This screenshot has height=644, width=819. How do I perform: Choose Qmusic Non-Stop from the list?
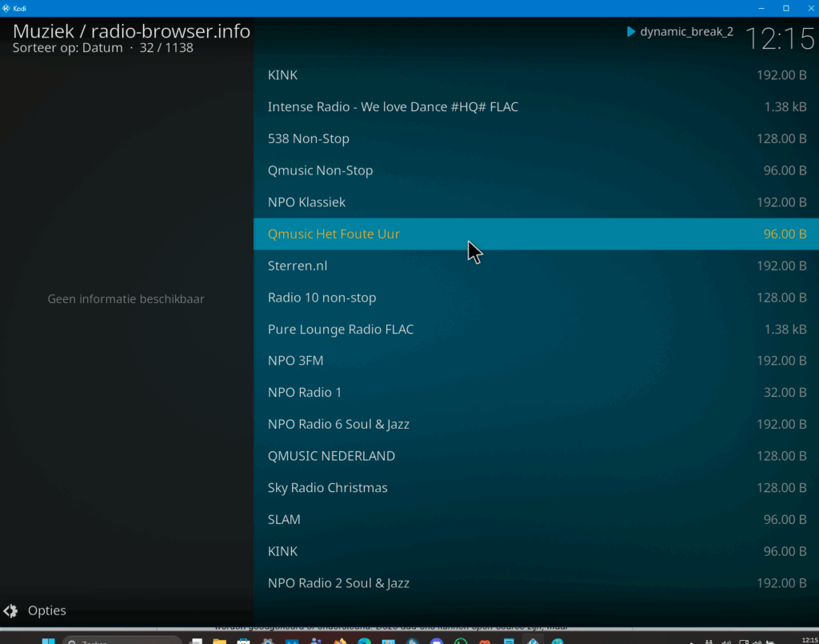pyautogui.click(x=320, y=170)
